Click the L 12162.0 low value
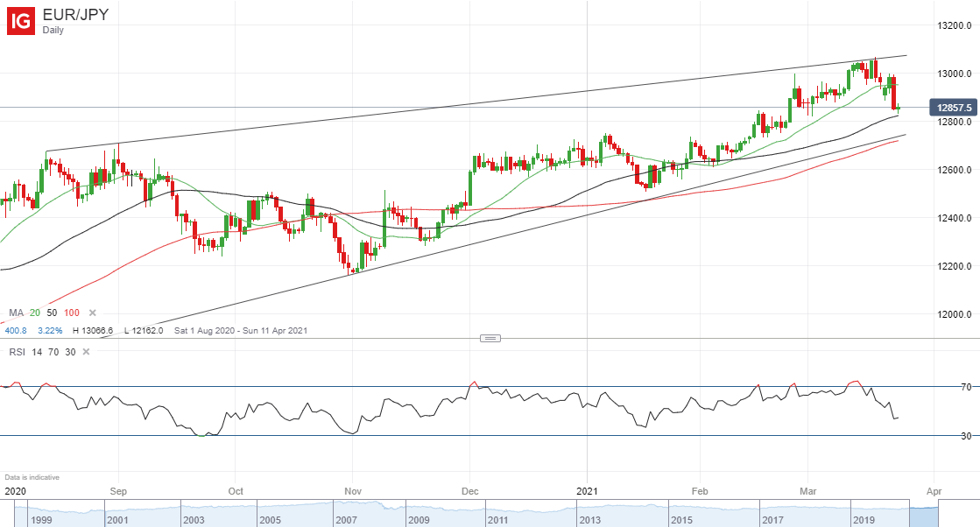Screen dimensions: 980x527 144,330
